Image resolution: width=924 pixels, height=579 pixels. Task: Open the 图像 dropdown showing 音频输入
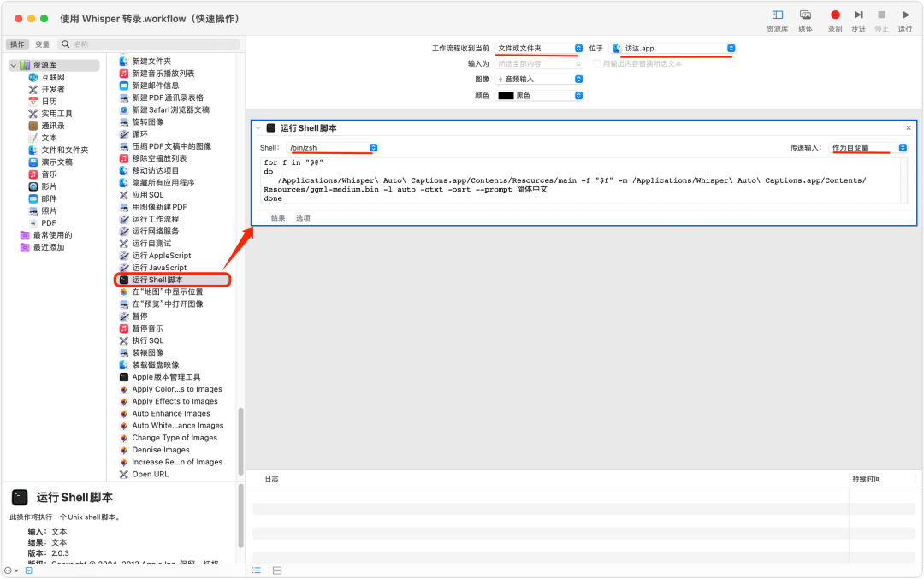pyautogui.click(x=539, y=79)
